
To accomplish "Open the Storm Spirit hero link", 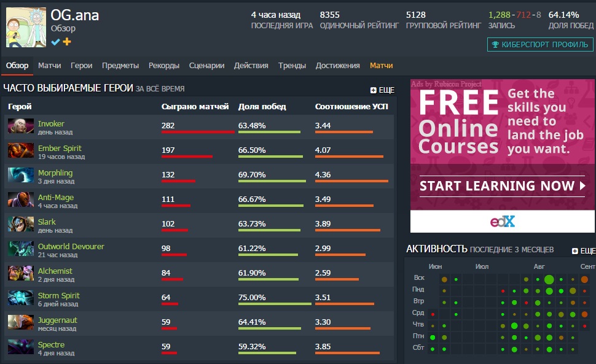I will point(59,296).
